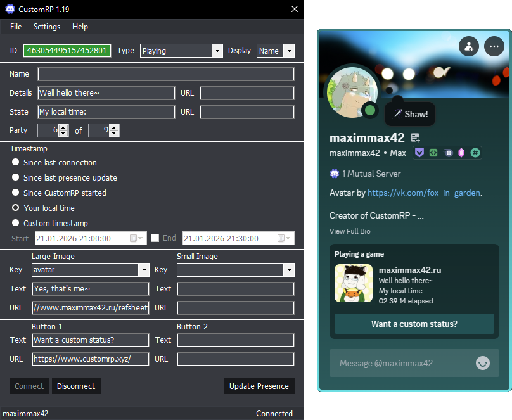Viewport: 512px width, 420px height.
Task: Click the orbs badge icon on profile
Action: tap(447, 153)
